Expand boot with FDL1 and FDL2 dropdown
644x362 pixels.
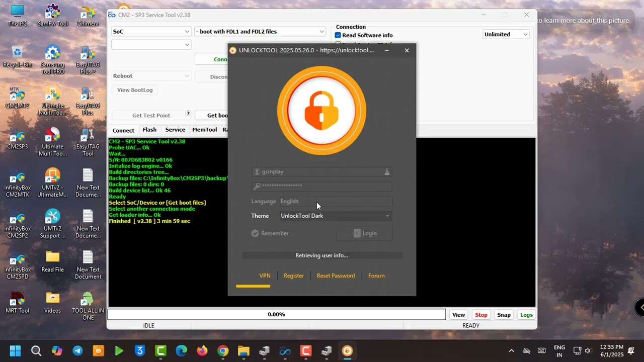click(260, 31)
